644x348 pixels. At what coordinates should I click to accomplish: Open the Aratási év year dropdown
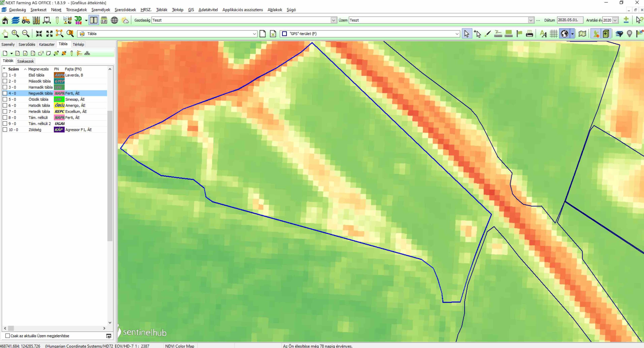click(615, 20)
